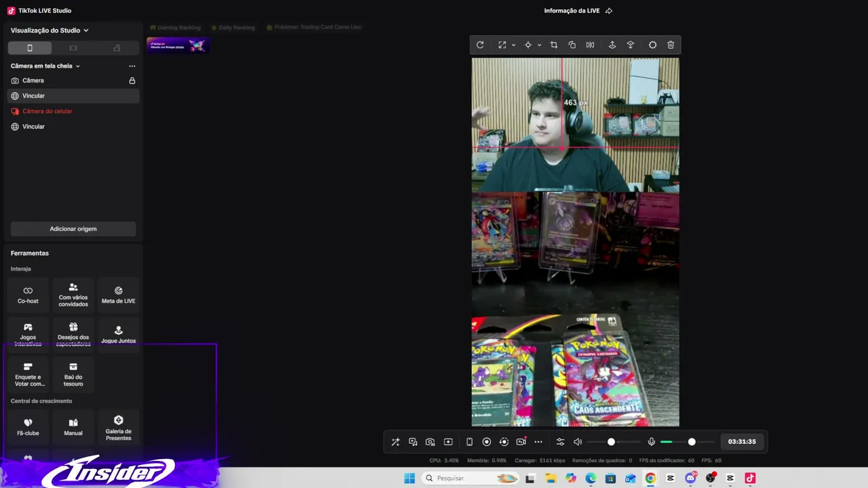
Task: Open the Fã-clube tool
Action: point(28,427)
